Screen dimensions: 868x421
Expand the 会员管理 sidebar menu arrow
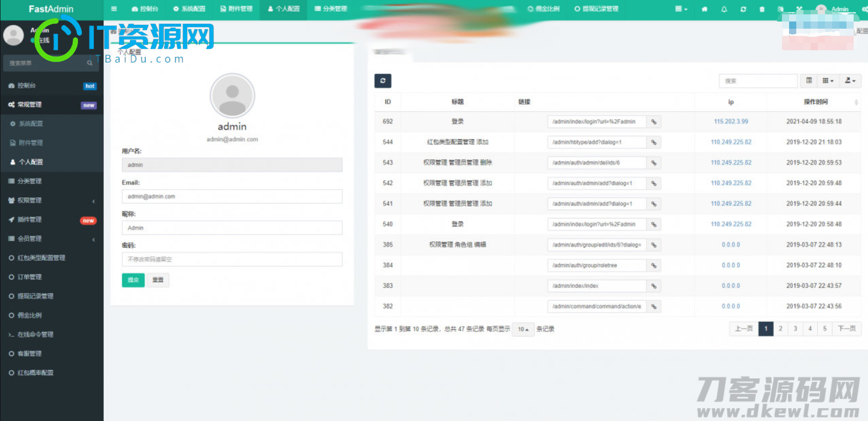pos(94,239)
